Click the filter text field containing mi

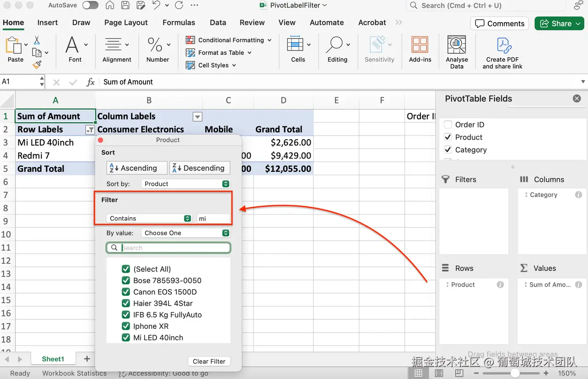(x=213, y=219)
